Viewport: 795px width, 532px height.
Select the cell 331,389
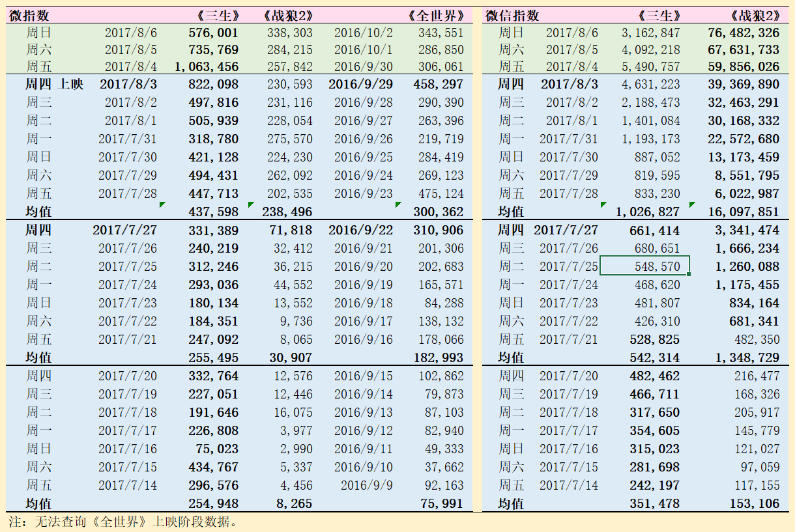point(213,230)
